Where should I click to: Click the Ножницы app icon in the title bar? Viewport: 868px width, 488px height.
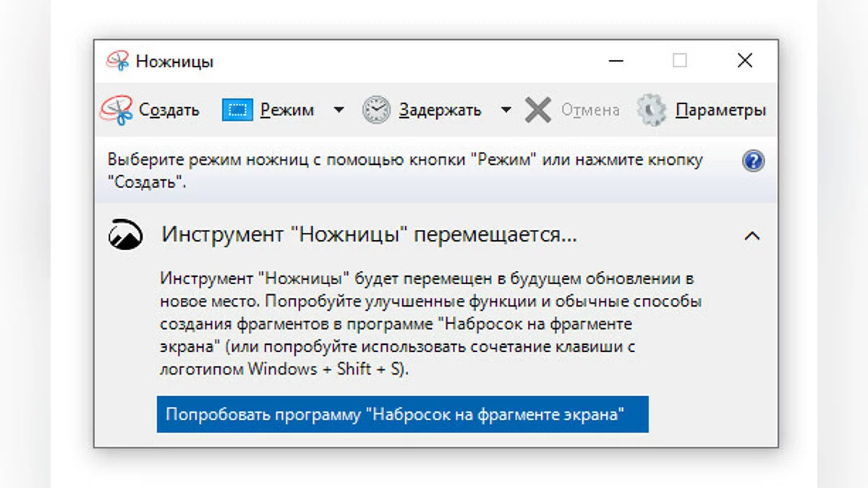coord(117,61)
